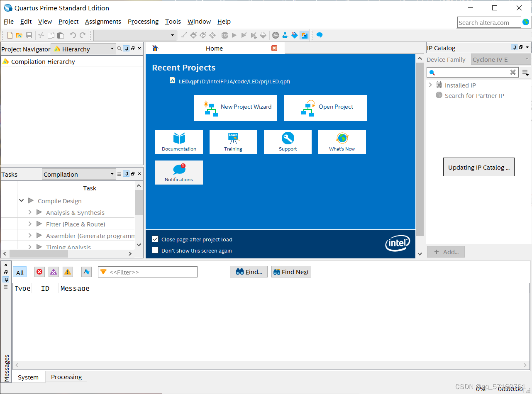532x394 pixels.
Task: Click the Find Next button
Action: [x=291, y=272]
